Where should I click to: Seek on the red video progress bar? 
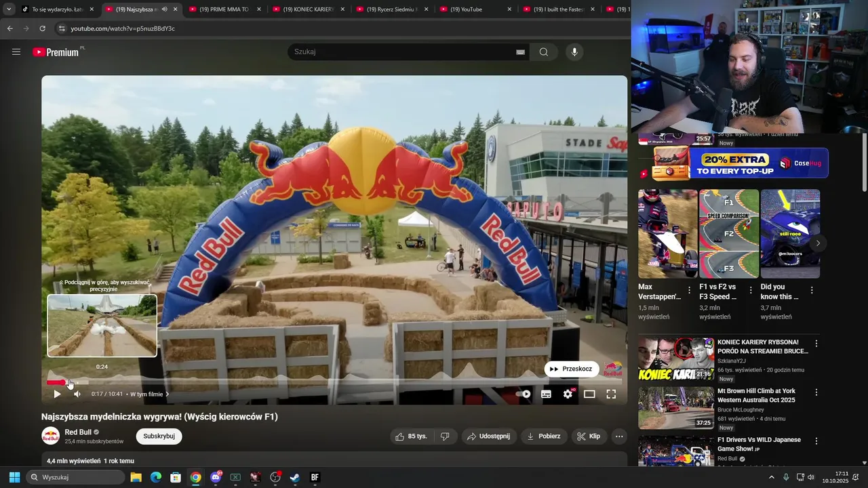pos(56,382)
